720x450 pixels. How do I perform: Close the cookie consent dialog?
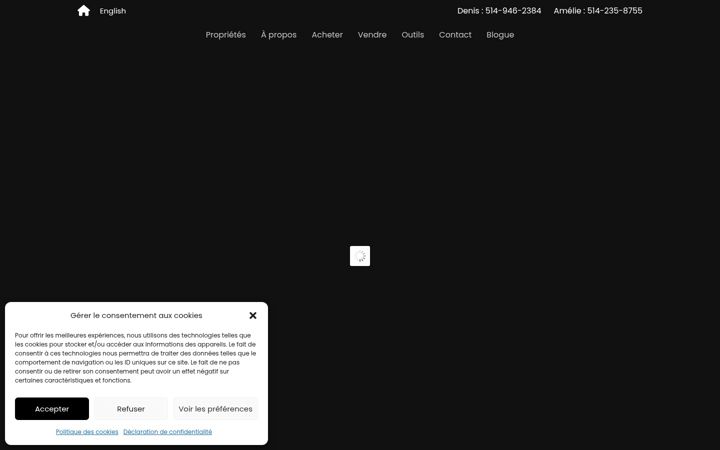coord(253,315)
